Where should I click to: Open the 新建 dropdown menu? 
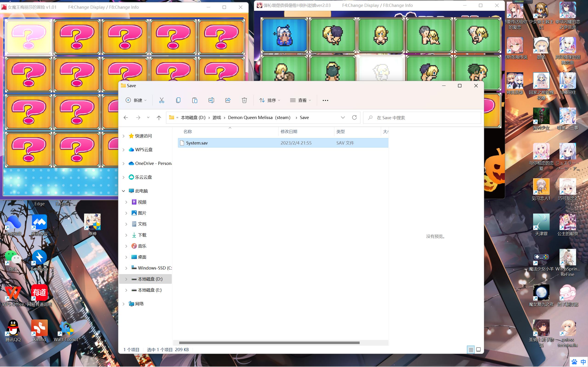pyautogui.click(x=136, y=100)
